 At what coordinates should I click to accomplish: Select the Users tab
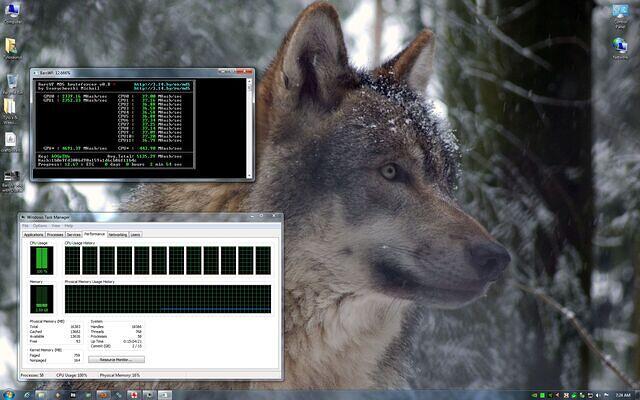135,234
